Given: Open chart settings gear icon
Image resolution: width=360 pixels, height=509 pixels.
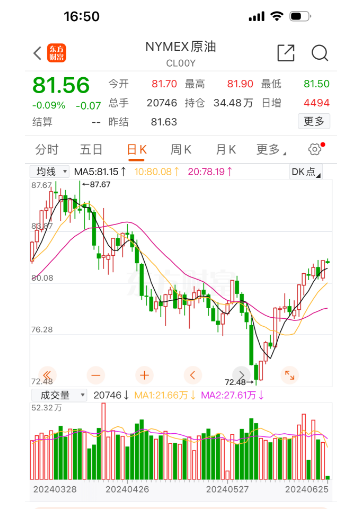Looking at the screenshot, I should click(x=315, y=149).
